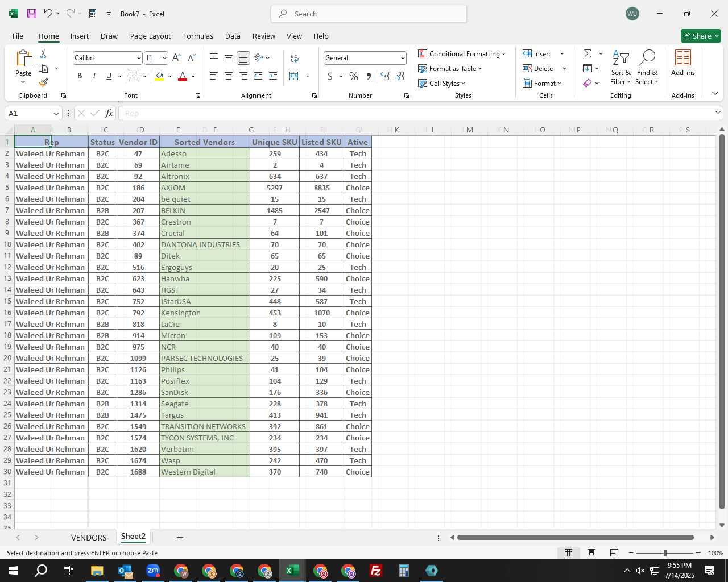728x582 pixels.
Task: Switch to Page Layout view in status bar
Action: click(x=591, y=553)
